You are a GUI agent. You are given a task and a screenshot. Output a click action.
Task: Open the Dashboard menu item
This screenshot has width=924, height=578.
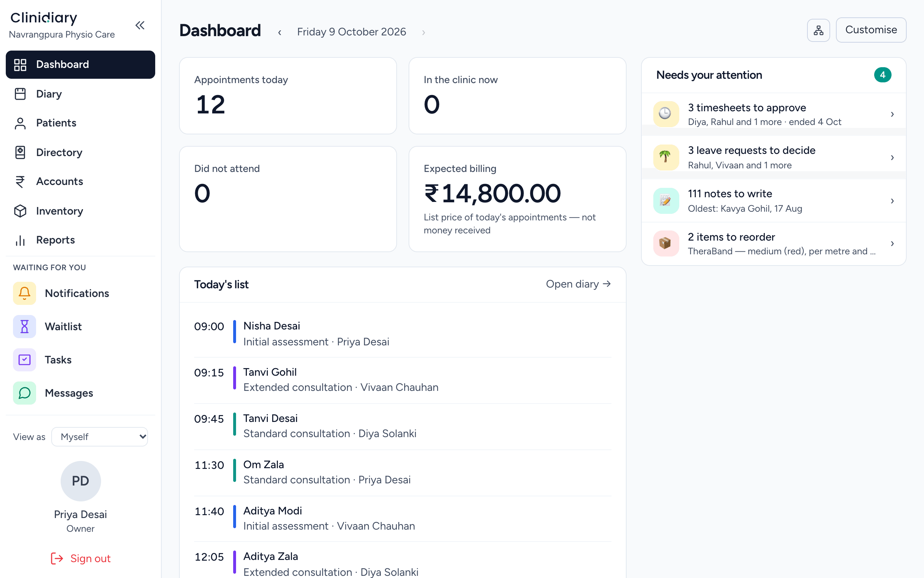pos(80,65)
